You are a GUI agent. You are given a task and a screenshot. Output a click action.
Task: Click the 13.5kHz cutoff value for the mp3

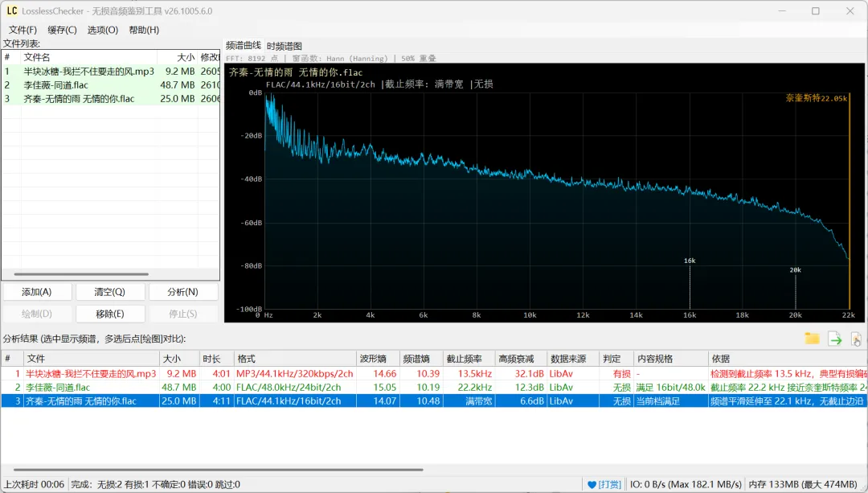pyautogui.click(x=475, y=374)
